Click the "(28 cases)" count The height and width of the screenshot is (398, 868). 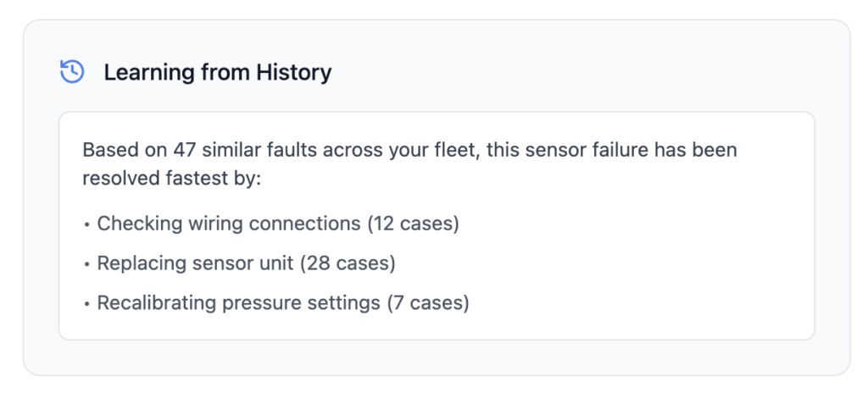tap(348, 263)
